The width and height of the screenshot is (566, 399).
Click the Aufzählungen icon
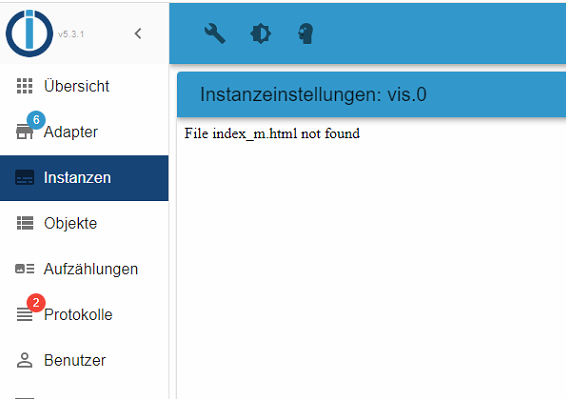point(25,269)
